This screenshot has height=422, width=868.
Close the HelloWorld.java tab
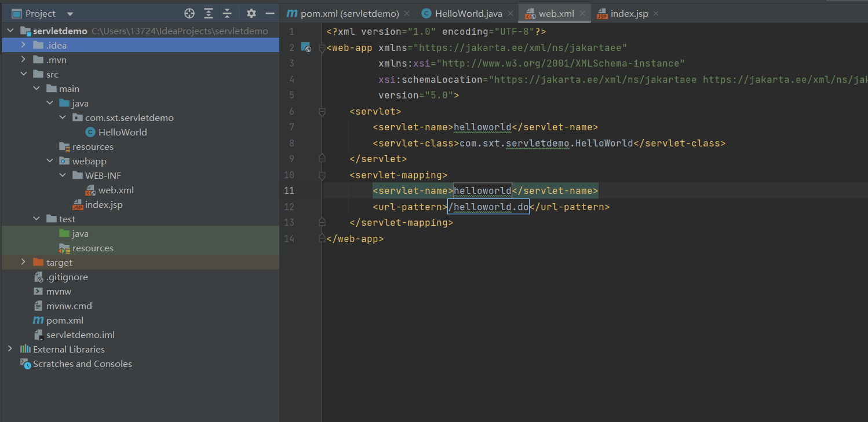click(x=510, y=13)
